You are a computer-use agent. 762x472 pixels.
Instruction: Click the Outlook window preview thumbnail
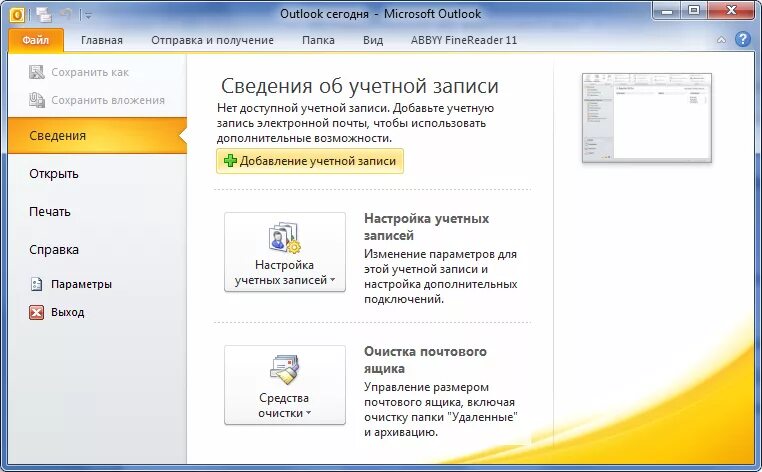coord(647,118)
